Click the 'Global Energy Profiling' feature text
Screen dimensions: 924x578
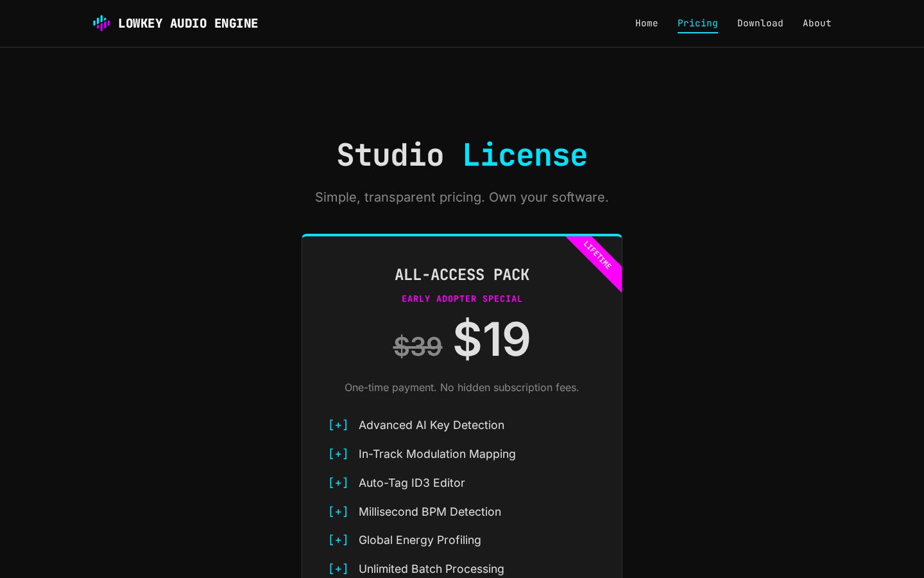(420, 540)
